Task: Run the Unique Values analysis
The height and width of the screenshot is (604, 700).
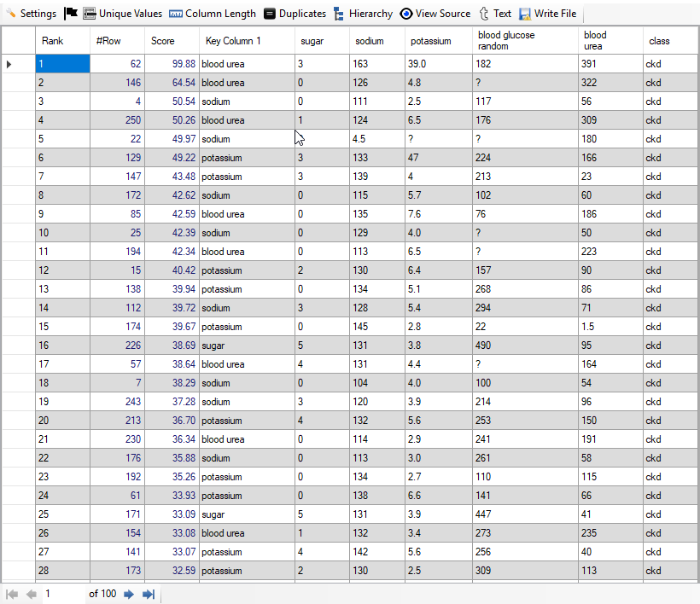Action: (122, 14)
